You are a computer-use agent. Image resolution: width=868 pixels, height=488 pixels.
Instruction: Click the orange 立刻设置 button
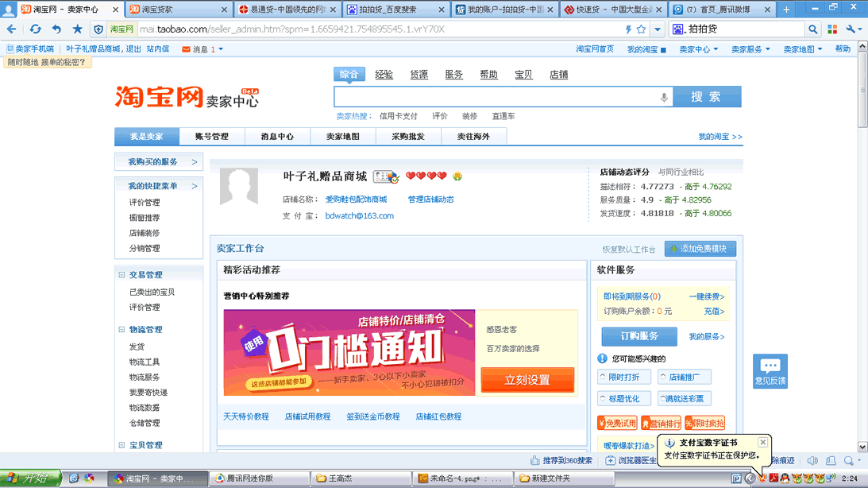[527, 380]
